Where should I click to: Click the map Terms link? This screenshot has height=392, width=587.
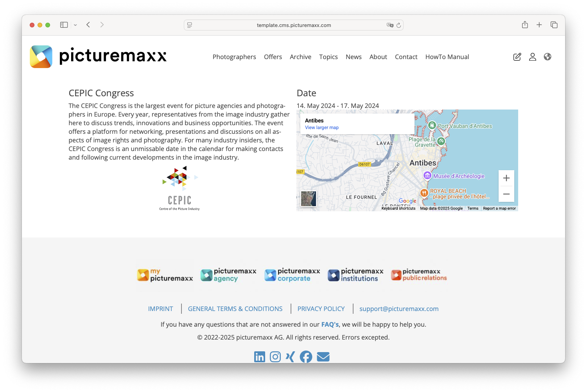(473, 209)
